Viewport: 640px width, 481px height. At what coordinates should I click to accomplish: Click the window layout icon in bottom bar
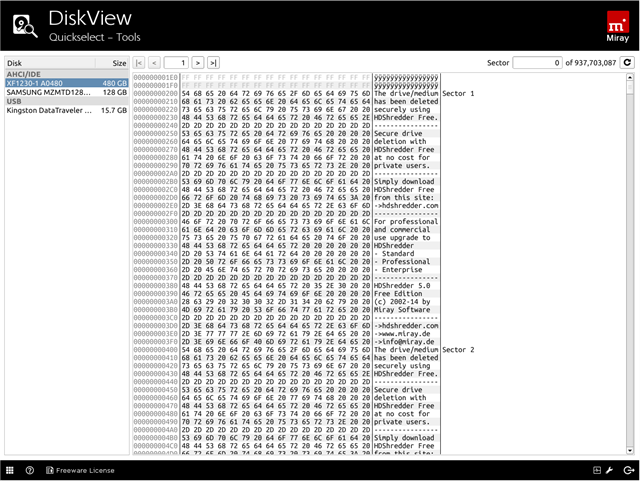click(x=597, y=470)
